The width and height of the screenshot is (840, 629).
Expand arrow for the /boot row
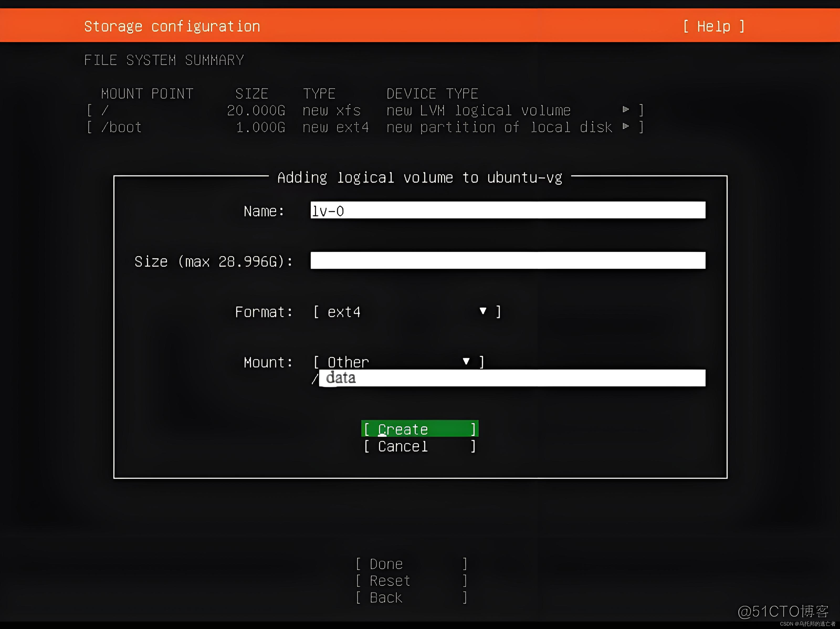tap(626, 127)
